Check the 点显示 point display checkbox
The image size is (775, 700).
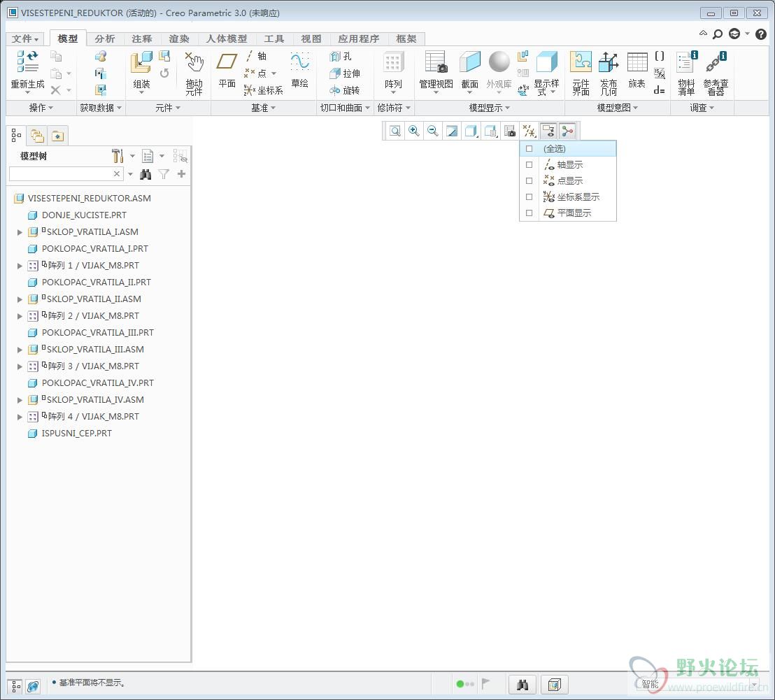[529, 181]
